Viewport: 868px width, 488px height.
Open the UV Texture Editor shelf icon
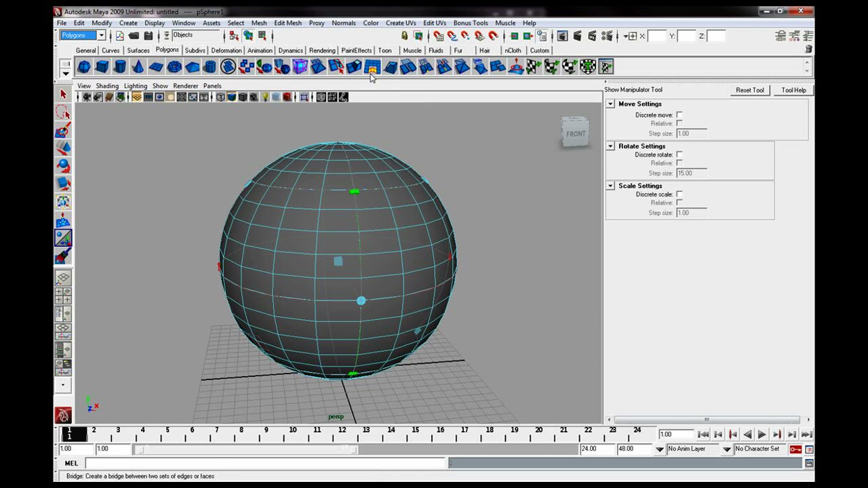point(606,66)
